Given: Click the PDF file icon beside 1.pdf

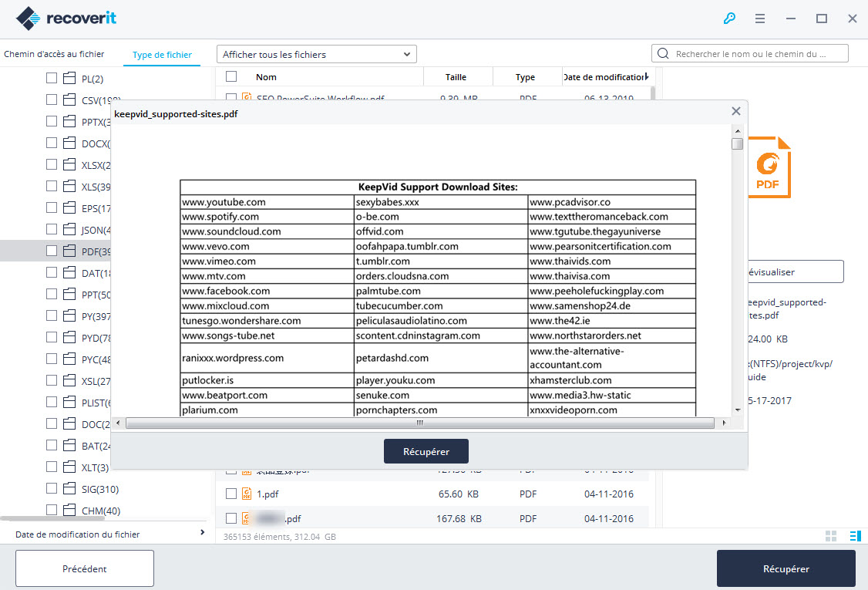Looking at the screenshot, I should pyautogui.click(x=247, y=494).
